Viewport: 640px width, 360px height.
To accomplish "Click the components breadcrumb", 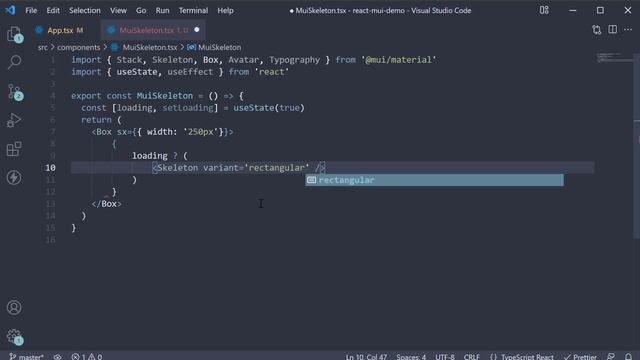I will (78, 47).
